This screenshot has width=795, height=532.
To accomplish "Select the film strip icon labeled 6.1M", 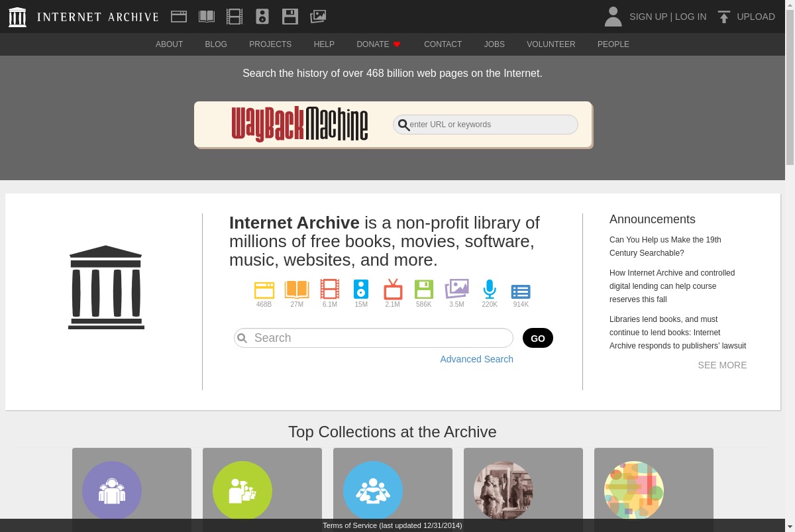I will (x=330, y=290).
